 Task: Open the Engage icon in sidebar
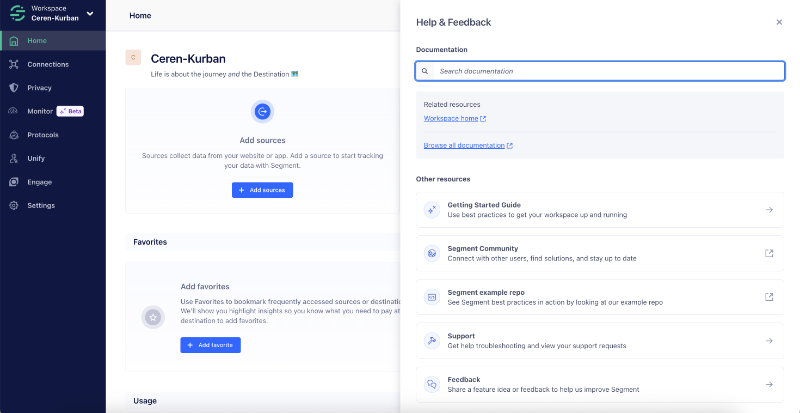tap(14, 182)
